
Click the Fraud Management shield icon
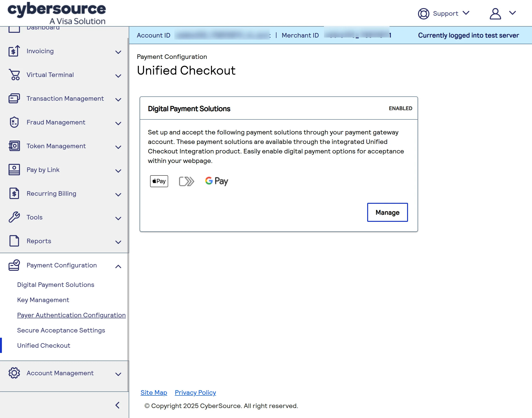point(14,122)
